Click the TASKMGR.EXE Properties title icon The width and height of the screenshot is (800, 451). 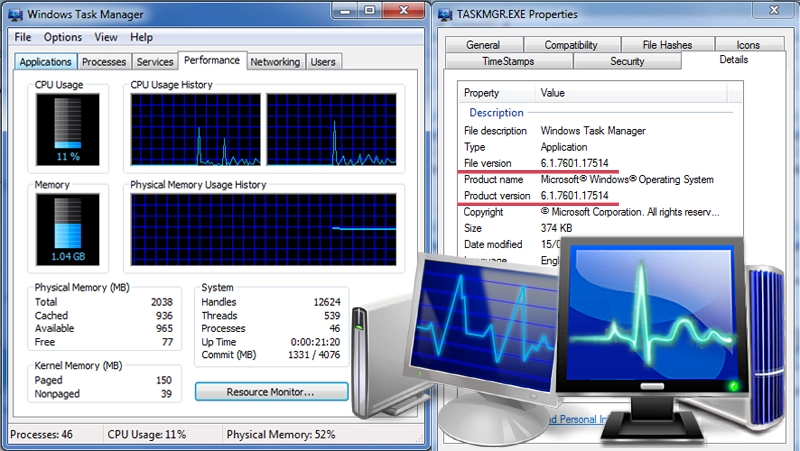[445, 14]
